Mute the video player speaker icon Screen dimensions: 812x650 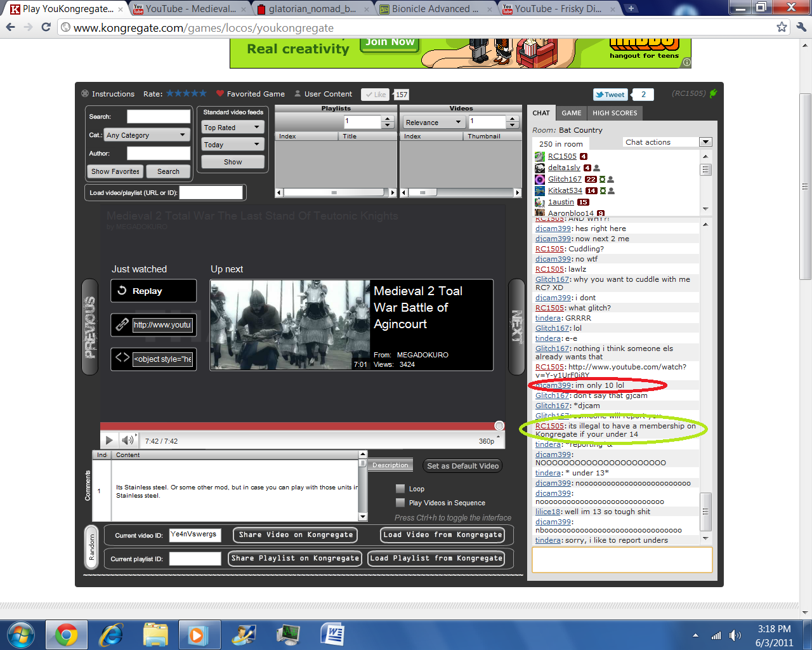(x=128, y=441)
